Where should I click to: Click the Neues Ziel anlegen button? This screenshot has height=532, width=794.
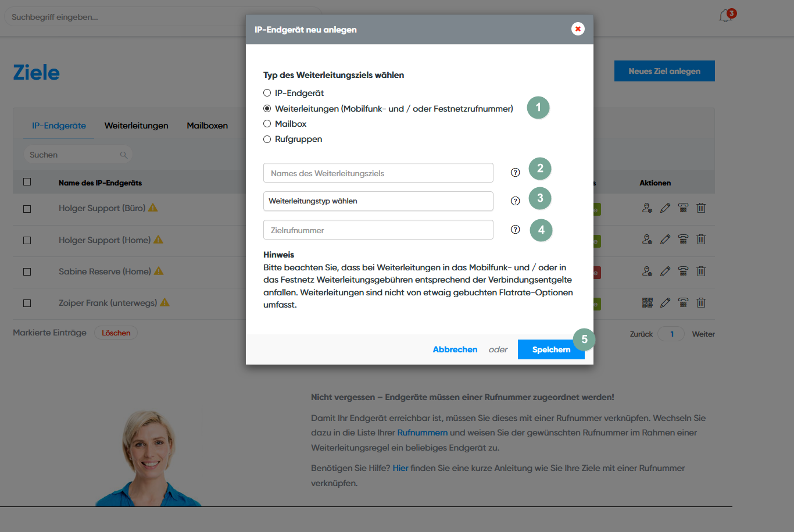(664, 71)
